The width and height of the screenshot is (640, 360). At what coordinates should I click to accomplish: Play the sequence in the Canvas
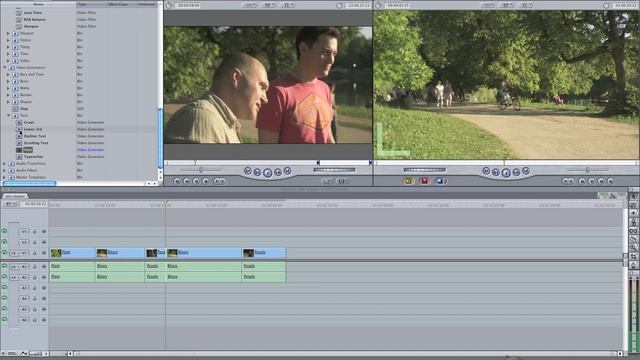click(506, 173)
